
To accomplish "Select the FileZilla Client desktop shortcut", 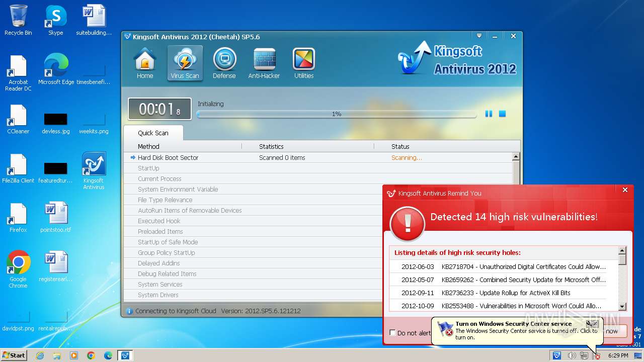I will (x=18, y=169).
